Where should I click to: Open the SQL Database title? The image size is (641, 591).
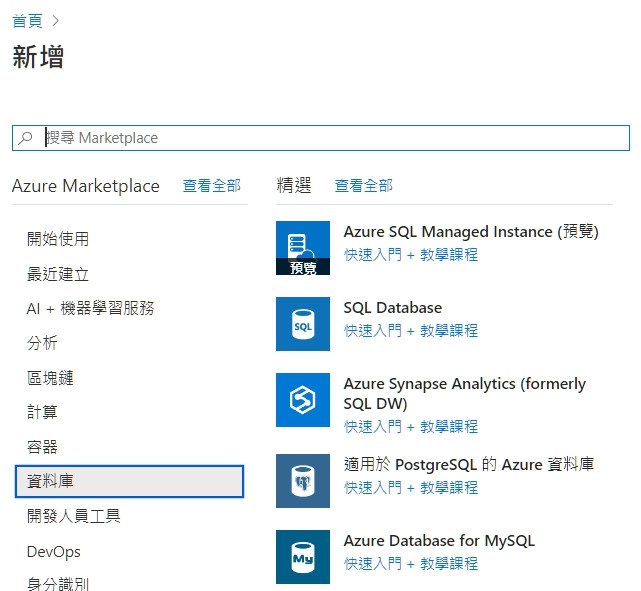coord(392,308)
